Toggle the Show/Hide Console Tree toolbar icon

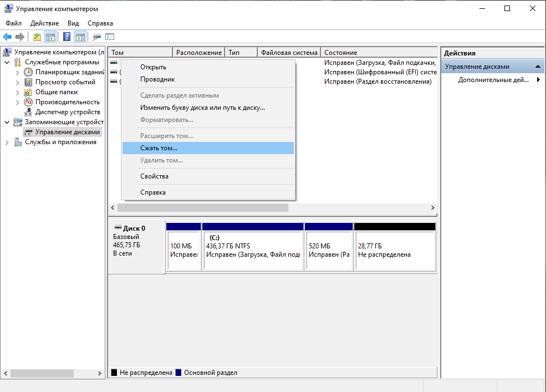tap(50, 37)
